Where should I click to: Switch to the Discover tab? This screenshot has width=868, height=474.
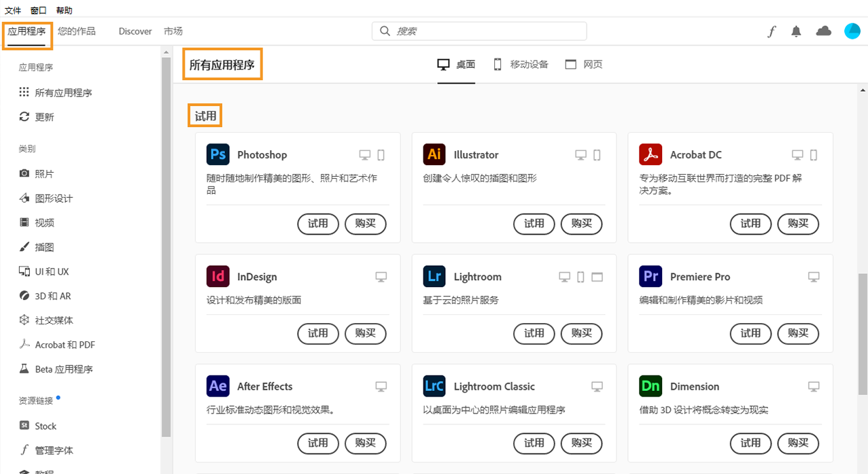[135, 31]
